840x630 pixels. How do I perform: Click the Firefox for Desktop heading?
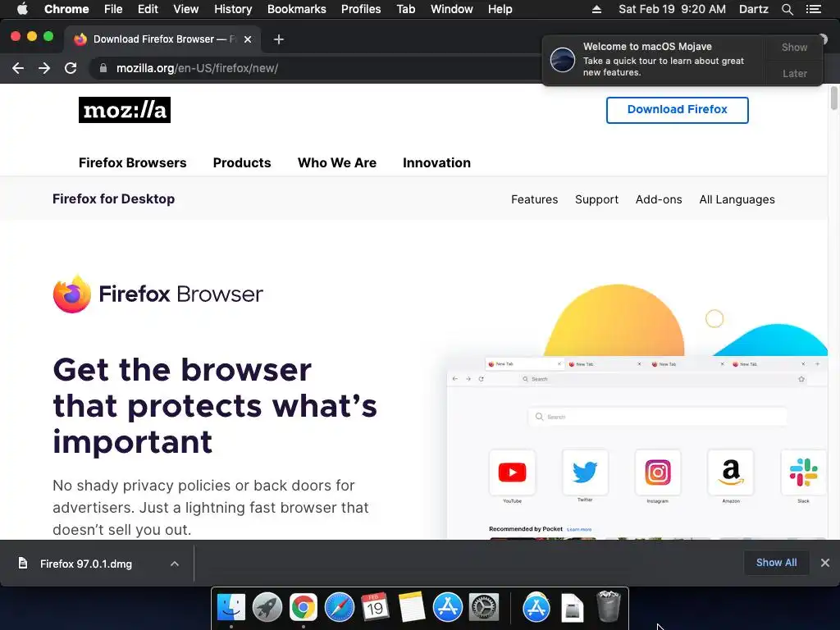point(113,199)
